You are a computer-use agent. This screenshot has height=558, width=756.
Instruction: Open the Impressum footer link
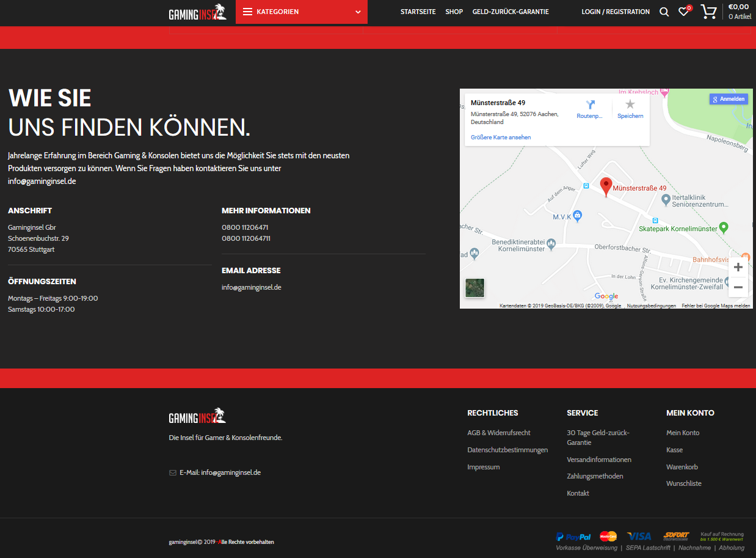click(484, 467)
